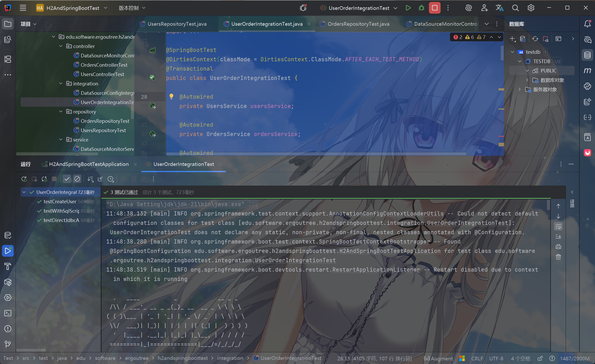595x364 pixels.
Task: Run class test from gutter icon
Action: [x=153, y=78]
